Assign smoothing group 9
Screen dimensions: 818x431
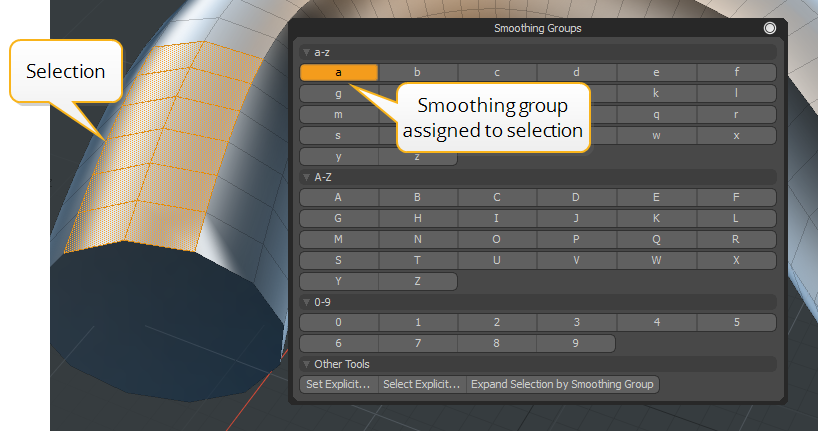575,343
